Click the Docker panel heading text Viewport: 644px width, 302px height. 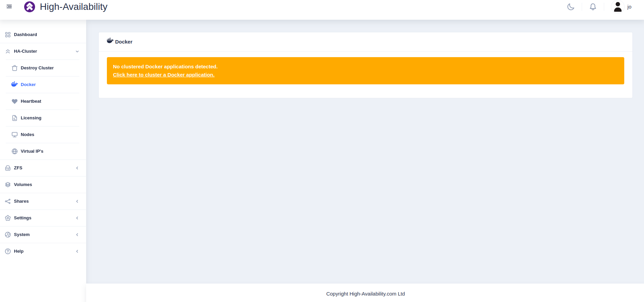click(124, 42)
